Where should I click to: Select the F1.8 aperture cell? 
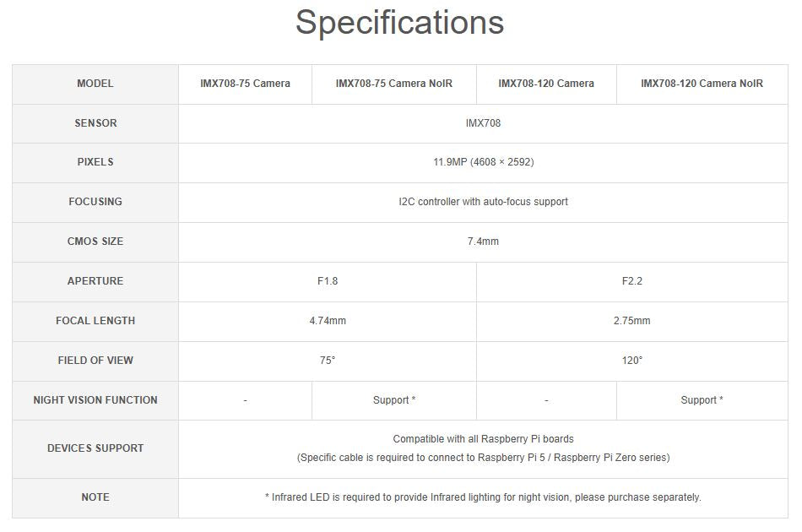point(328,281)
